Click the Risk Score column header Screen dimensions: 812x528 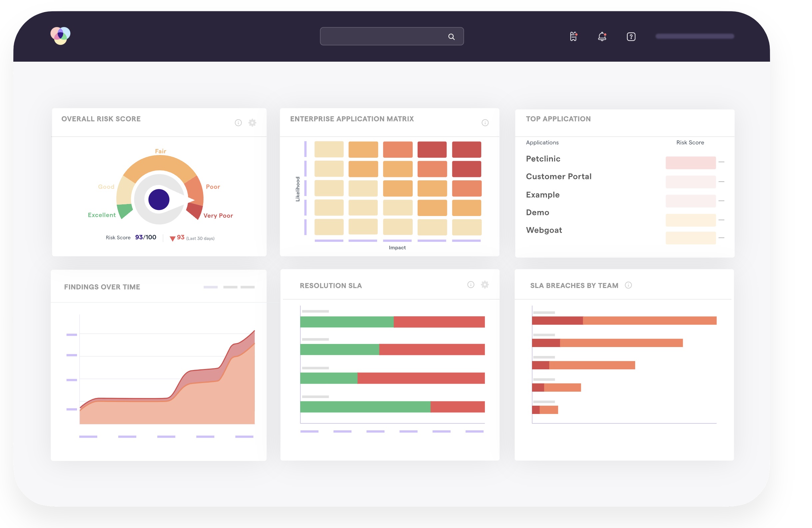pos(690,142)
